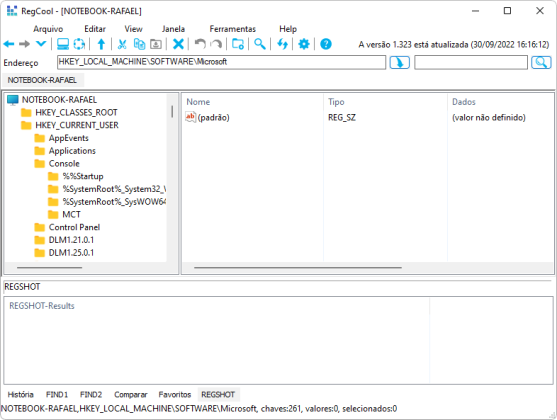
Task: Switch to the História tab
Action: [21, 395]
